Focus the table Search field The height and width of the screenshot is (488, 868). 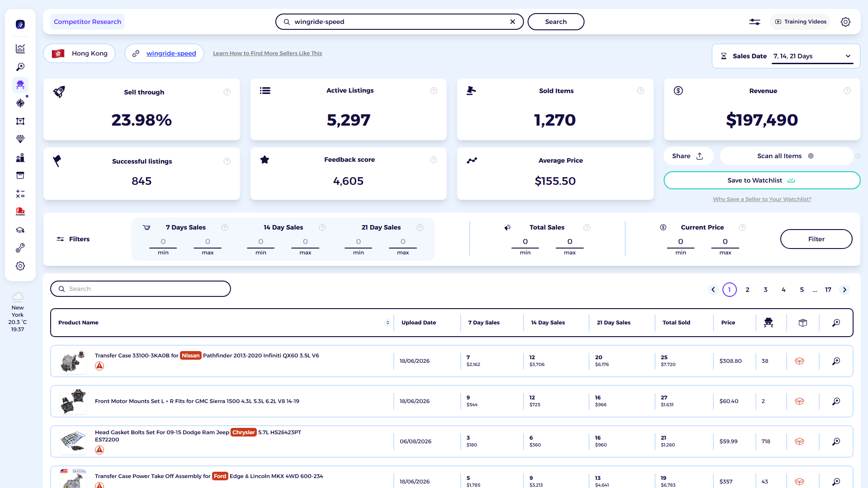(141, 289)
